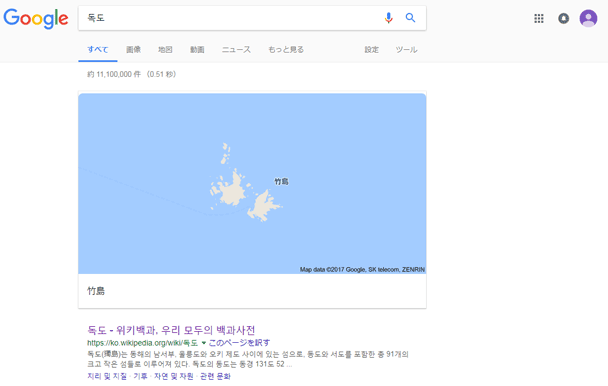
Task: Open the Google apps grid
Action: 539,18
